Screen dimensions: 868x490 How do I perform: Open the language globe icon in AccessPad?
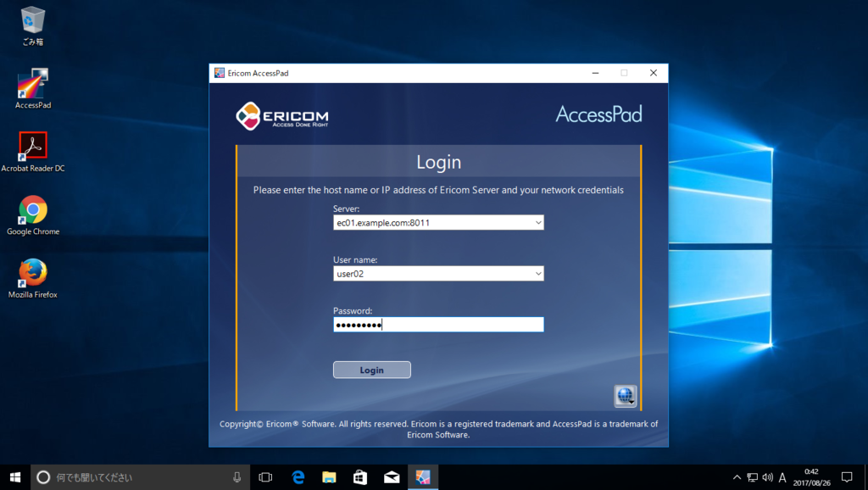point(626,396)
